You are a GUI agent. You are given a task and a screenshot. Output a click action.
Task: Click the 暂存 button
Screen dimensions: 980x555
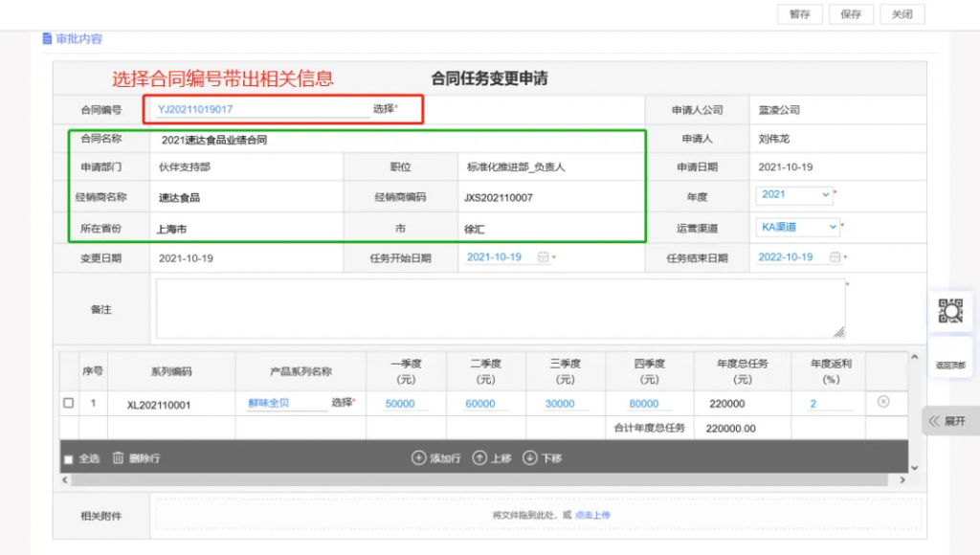pos(800,14)
